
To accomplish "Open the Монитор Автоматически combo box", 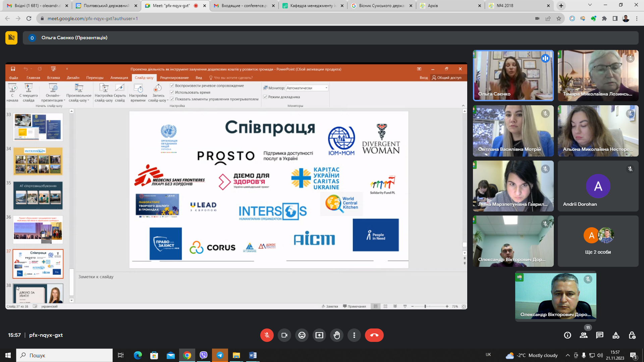I will (307, 88).
